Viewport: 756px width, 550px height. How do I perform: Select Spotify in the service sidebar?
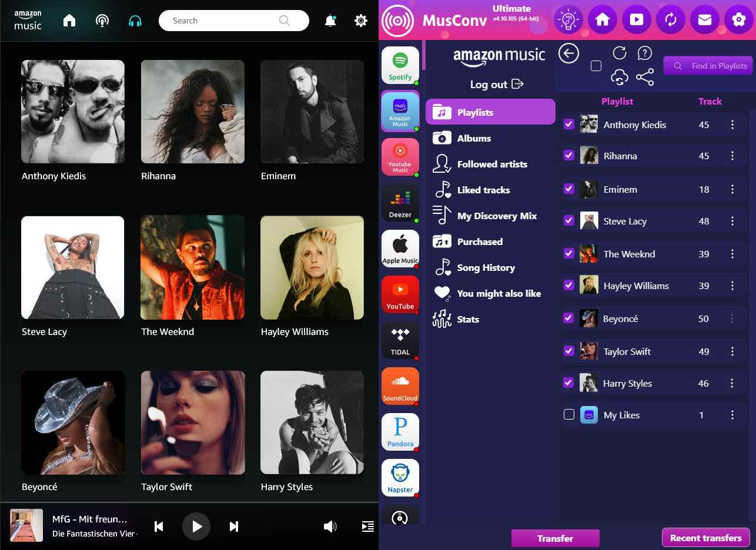point(400,65)
